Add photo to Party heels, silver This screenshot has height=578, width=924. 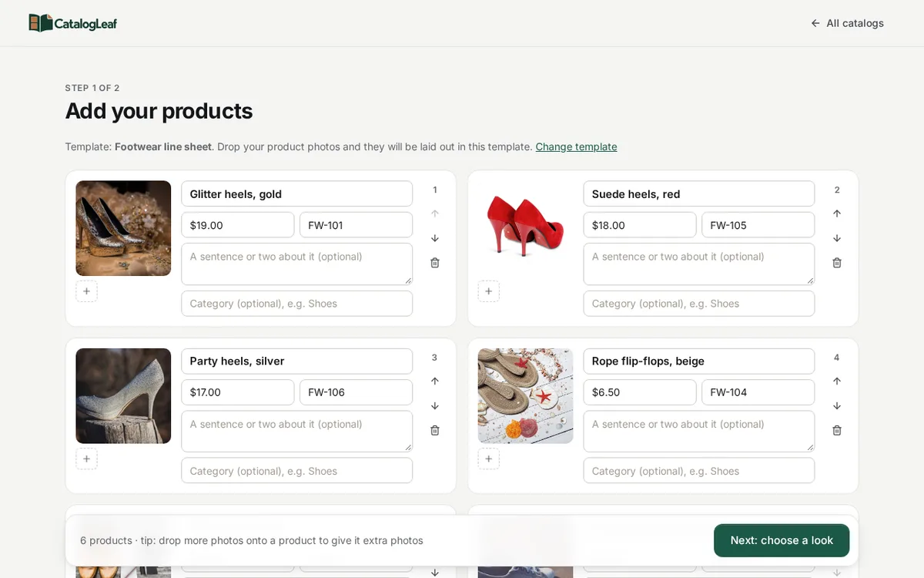point(86,459)
